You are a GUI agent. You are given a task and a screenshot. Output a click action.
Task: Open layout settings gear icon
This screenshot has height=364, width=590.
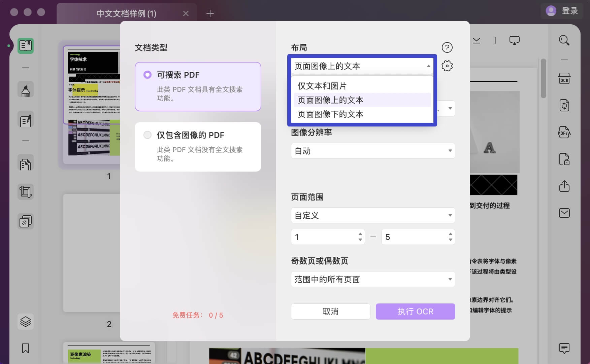click(447, 66)
